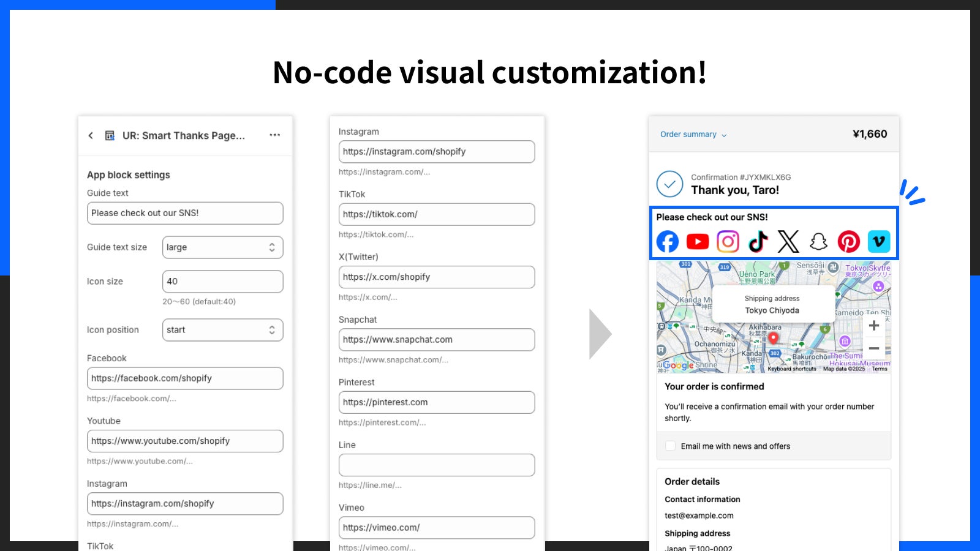Open the TikTok icon in the SNS block
The image size is (980, 551).
[x=758, y=242]
